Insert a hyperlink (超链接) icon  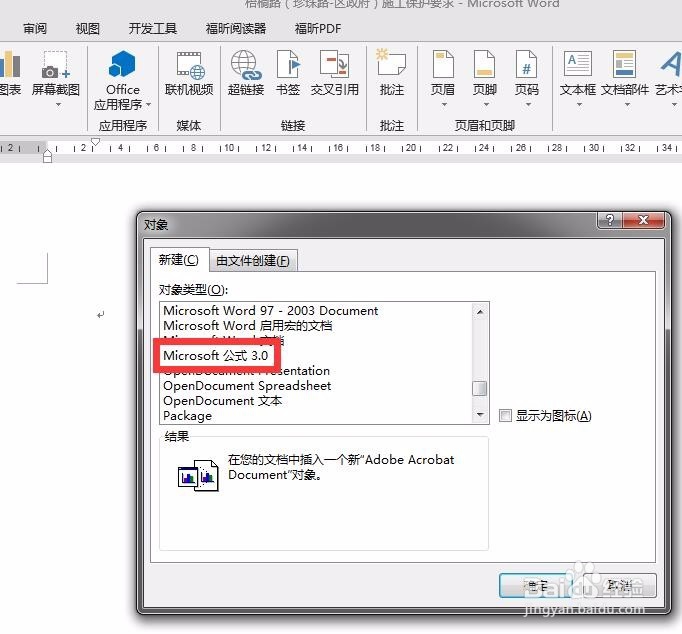pyautogui.click(x=246, y=65)
